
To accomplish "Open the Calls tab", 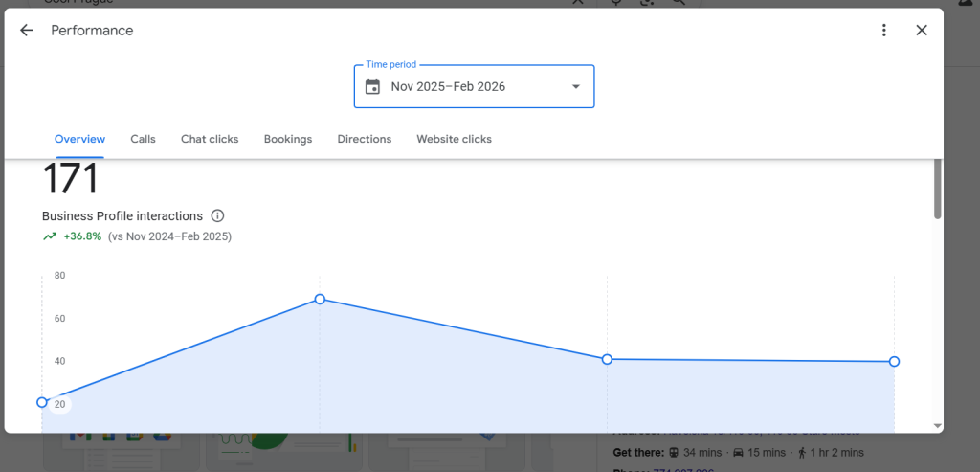I will coord(143,139).
